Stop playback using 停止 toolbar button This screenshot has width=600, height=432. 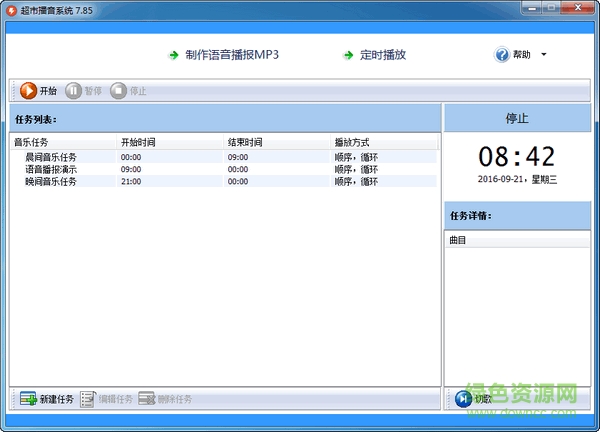click(128, 91)
